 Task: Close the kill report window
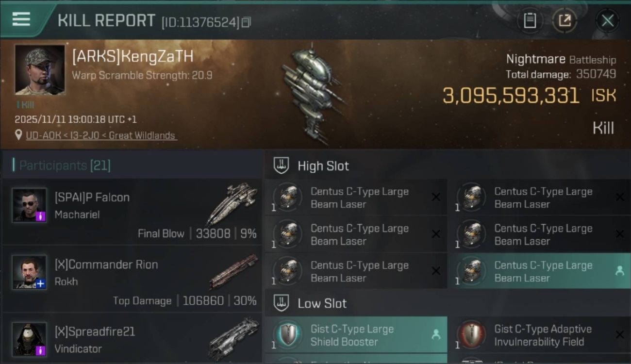[x=607, y=20]
